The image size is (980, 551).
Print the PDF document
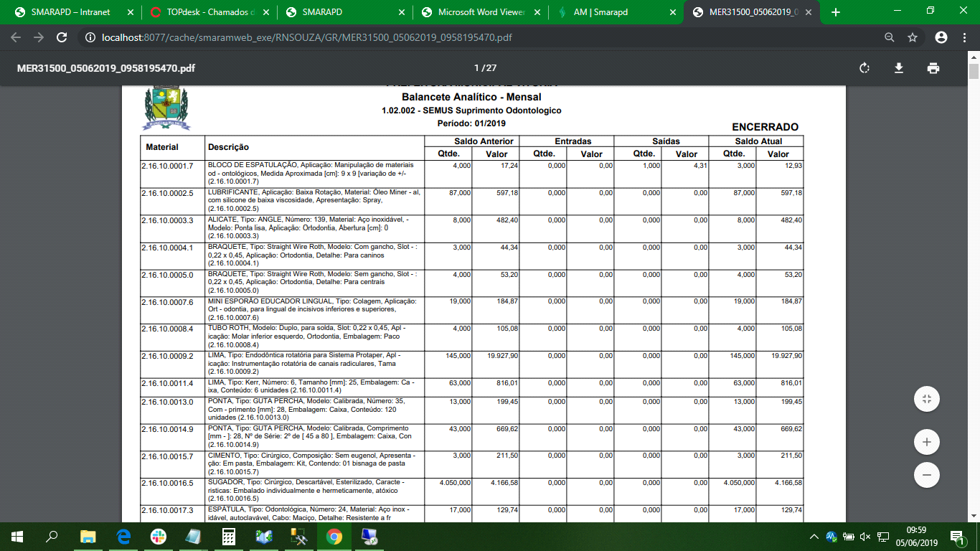933,68
